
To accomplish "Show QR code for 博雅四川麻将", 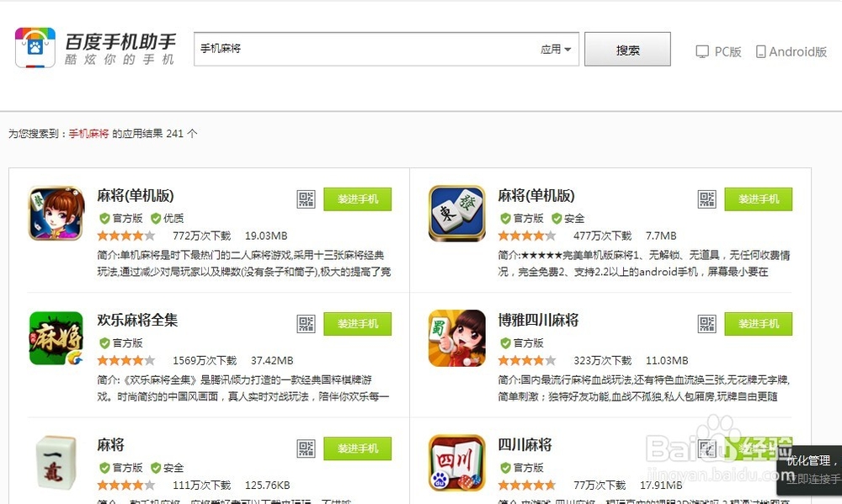I will (706, 324).
